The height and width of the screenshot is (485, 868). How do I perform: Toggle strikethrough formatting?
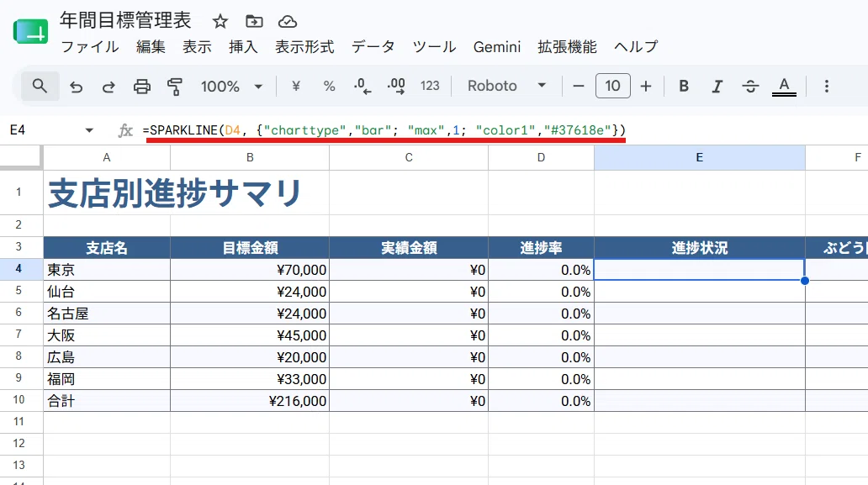(x=750, y=86)
